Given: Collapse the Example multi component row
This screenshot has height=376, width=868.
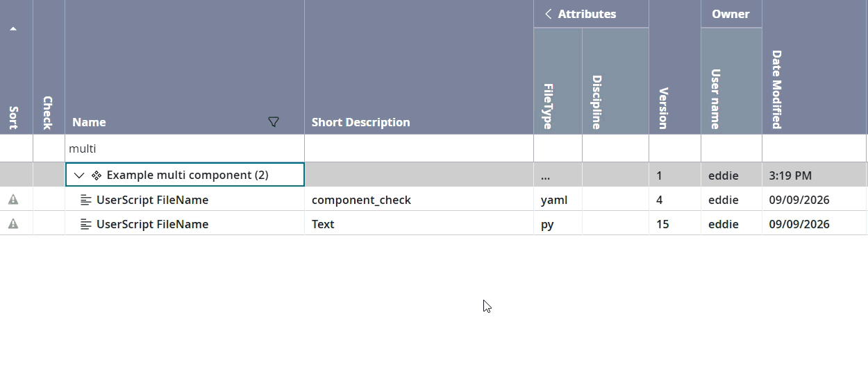Looking at the screenshot, I should tap(79, 176).
